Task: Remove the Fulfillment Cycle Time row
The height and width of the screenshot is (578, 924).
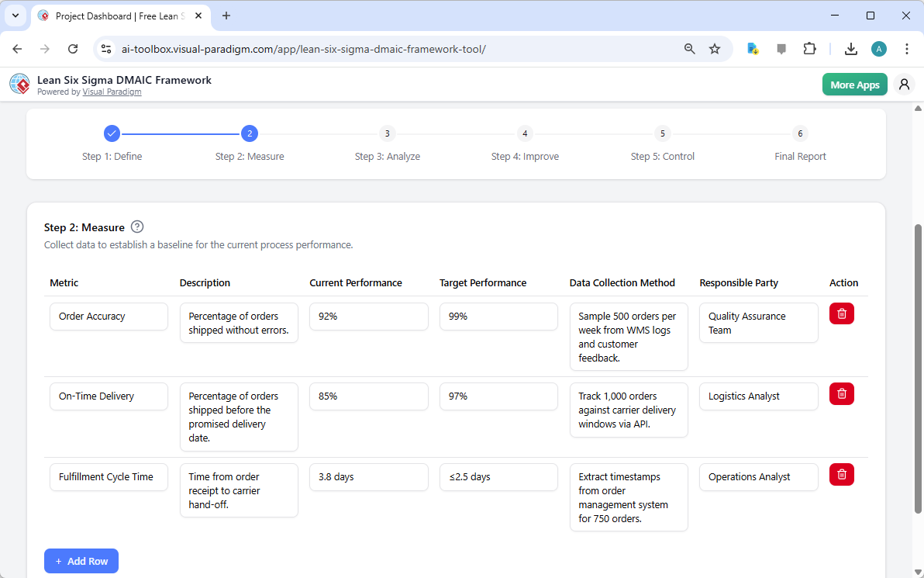Action: coord(841,474)
